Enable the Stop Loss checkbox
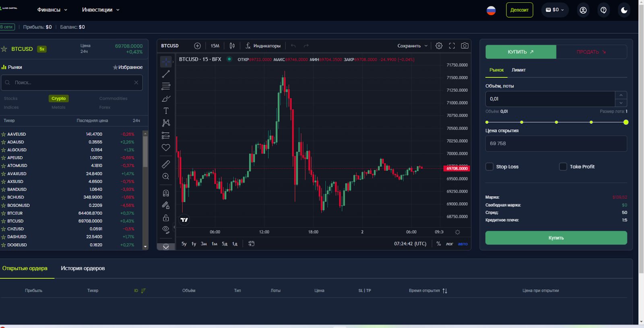The image size is (644, 328). [x=489, y=166]
